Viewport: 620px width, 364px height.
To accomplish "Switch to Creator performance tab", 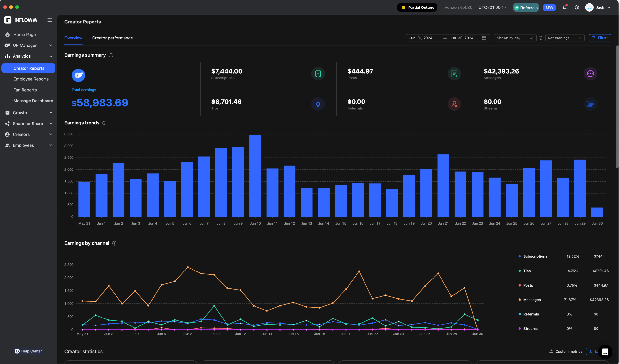I will tap(112, 38).
